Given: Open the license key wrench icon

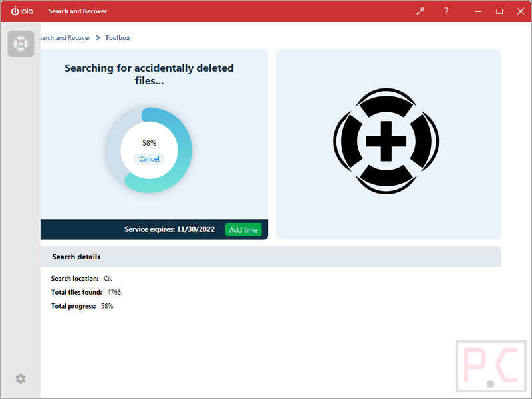Looking at the screenshot, I should (420, 11).
